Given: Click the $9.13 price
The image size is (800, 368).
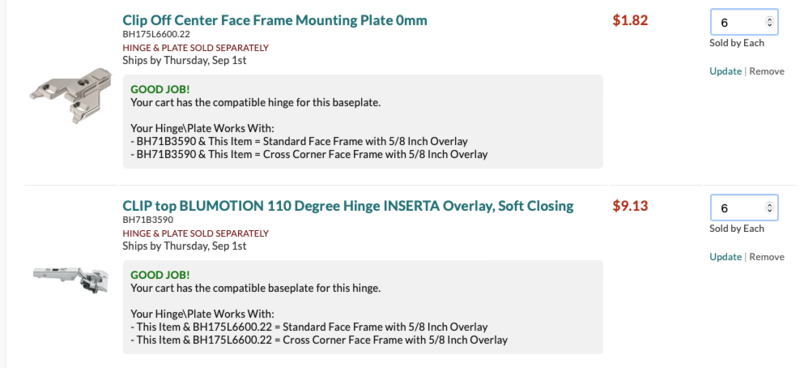Looking at the screenshot, I should (x=630, y=206).
